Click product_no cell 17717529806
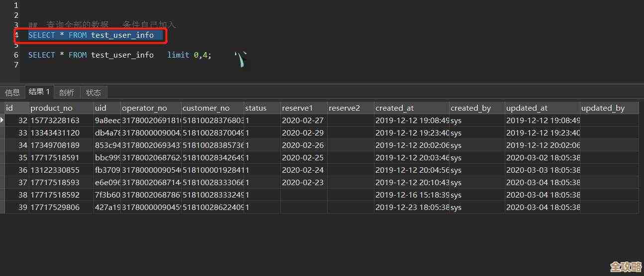Image resolution: width=644 pixels, height=276 pixels. [x=61, y=207]
